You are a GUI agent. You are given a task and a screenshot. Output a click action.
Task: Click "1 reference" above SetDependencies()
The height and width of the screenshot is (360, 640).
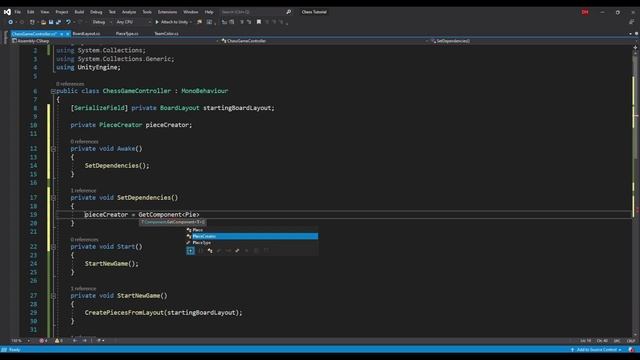(83, 191)
